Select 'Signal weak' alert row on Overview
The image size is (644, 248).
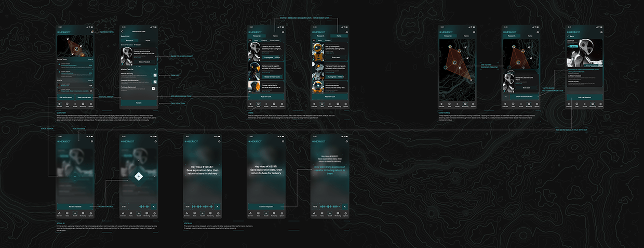point(75,90)
